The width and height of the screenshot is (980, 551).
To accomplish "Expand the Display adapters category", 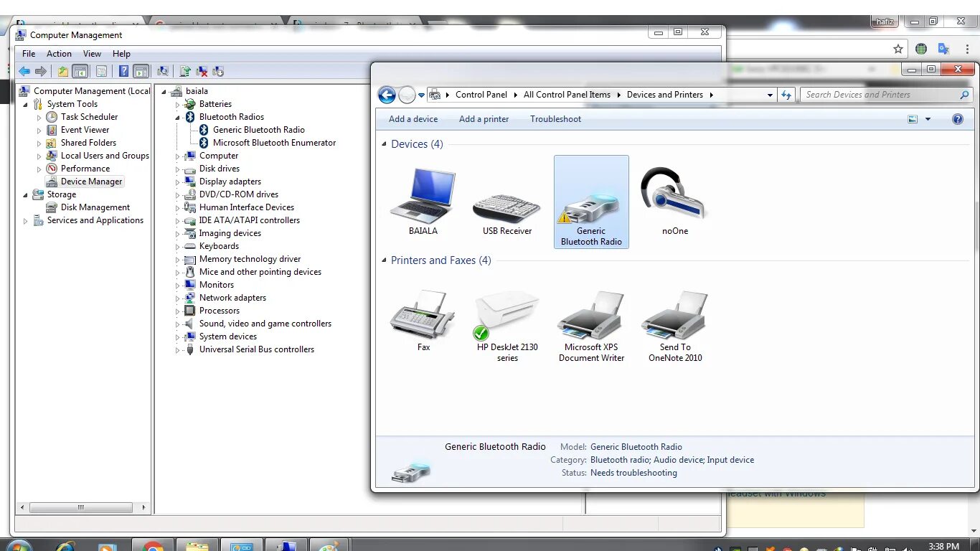I will (x=178, y=182).
